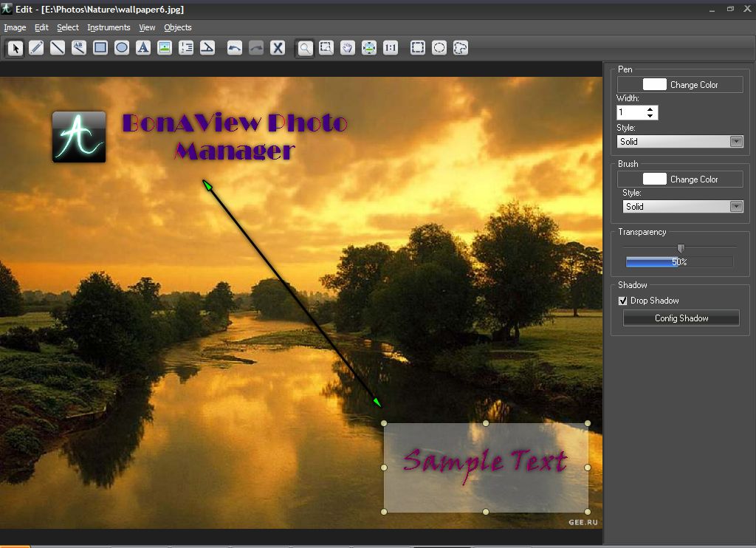Screen dimensions: 756x548
Task: Click the 1:1 actual size icon
Action: 391,48
